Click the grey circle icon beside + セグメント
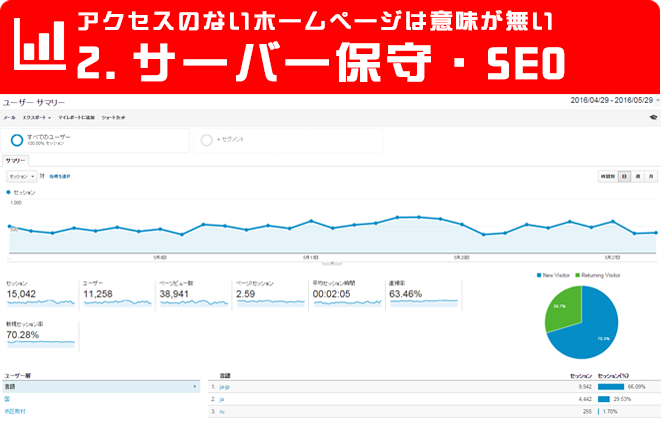This screenshot has width=662, height=421. point(207,140)
